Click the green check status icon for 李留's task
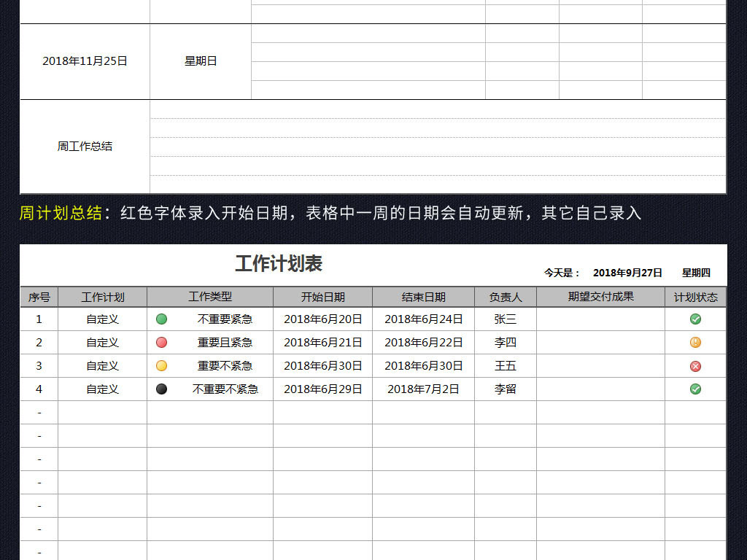 pyautogui.click(x=695, y=389)
